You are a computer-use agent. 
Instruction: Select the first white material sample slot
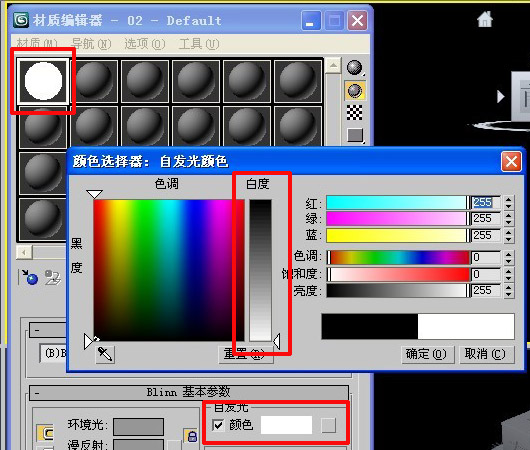coord(43,81)
